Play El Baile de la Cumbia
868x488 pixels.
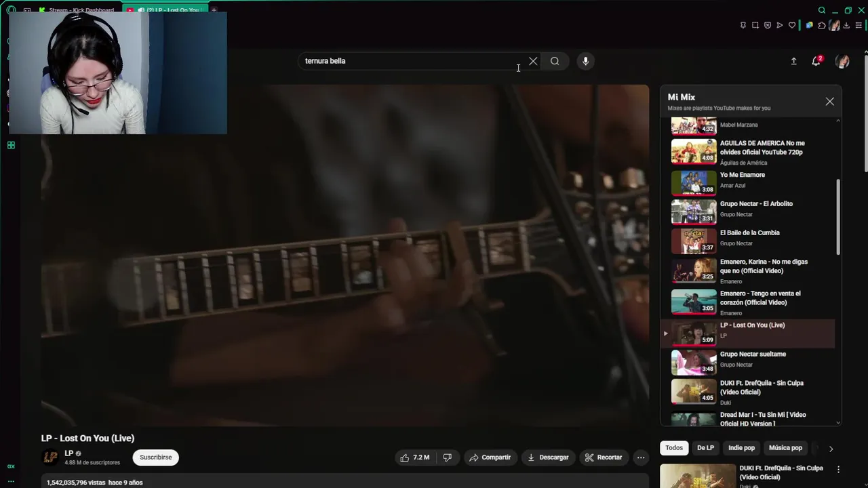click(749, 240)
